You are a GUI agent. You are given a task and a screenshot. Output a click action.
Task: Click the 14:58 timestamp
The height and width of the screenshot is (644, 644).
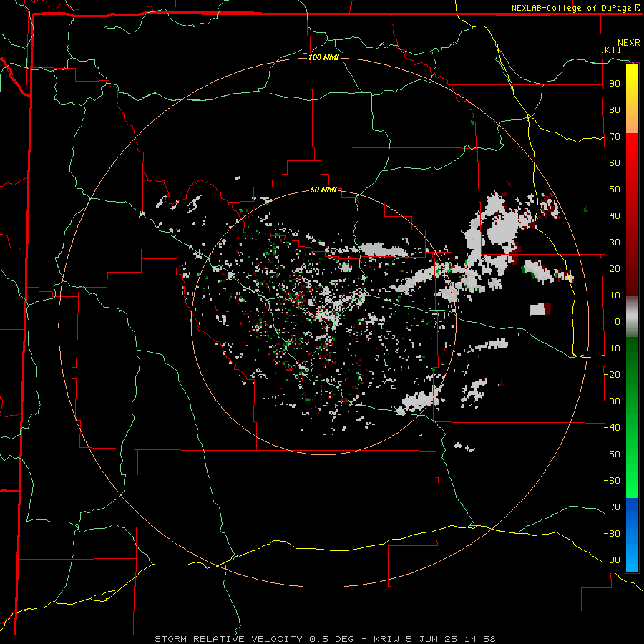click(x=479, y=639)
